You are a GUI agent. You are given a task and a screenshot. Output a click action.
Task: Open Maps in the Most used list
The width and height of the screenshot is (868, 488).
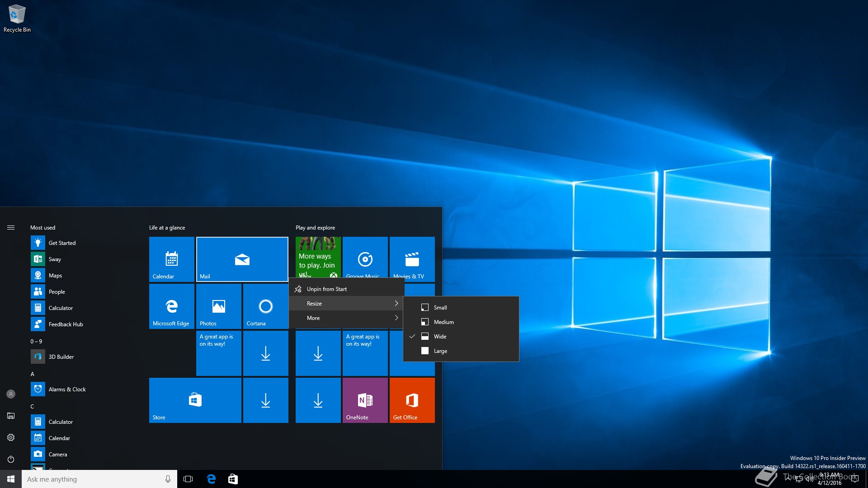coord(83,276)
